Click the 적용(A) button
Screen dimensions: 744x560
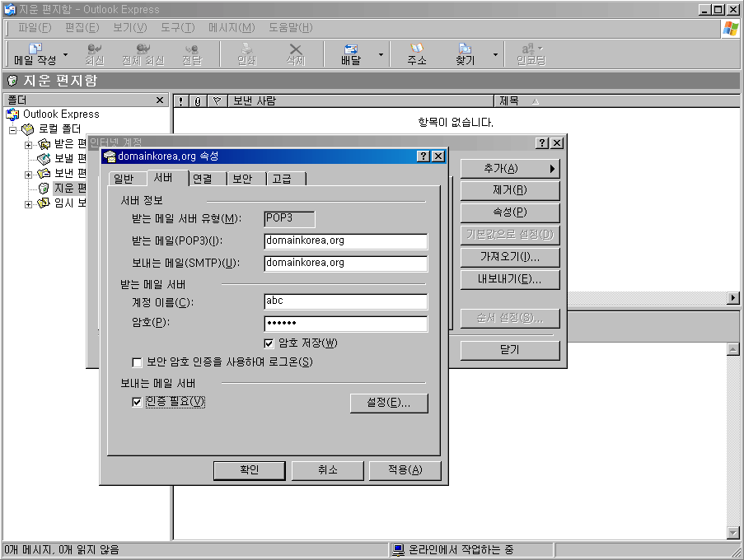point(405,470)
